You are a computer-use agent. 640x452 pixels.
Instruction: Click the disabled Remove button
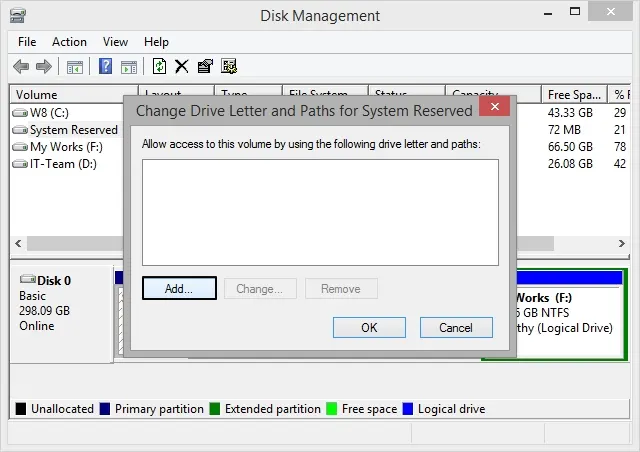pyautogui.click(x=341, y=289)
